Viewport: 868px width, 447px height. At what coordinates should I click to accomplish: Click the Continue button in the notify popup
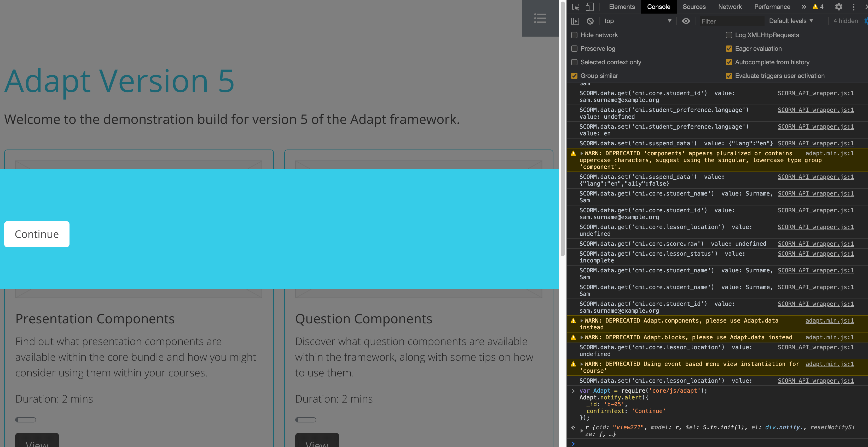coord(37,234)
